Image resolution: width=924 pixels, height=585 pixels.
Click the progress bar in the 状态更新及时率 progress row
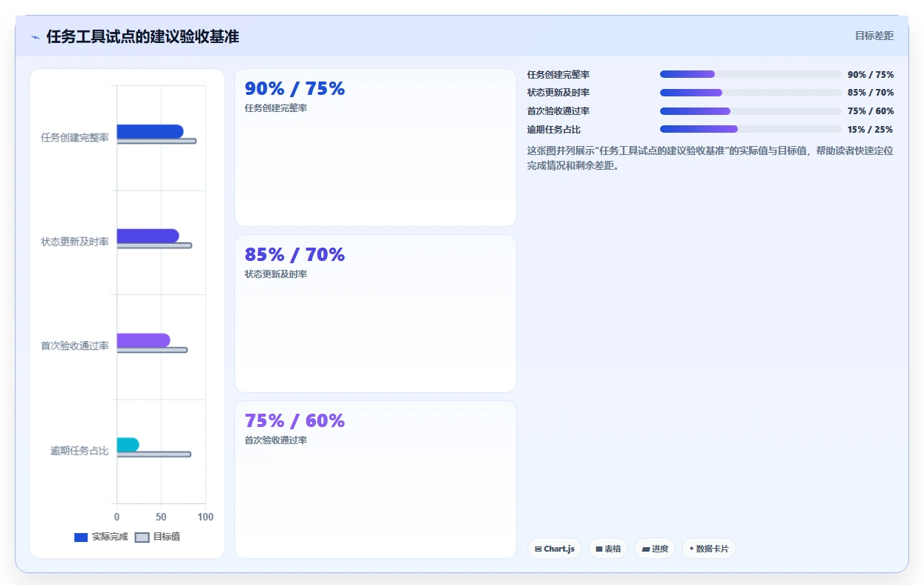[750, 93]
